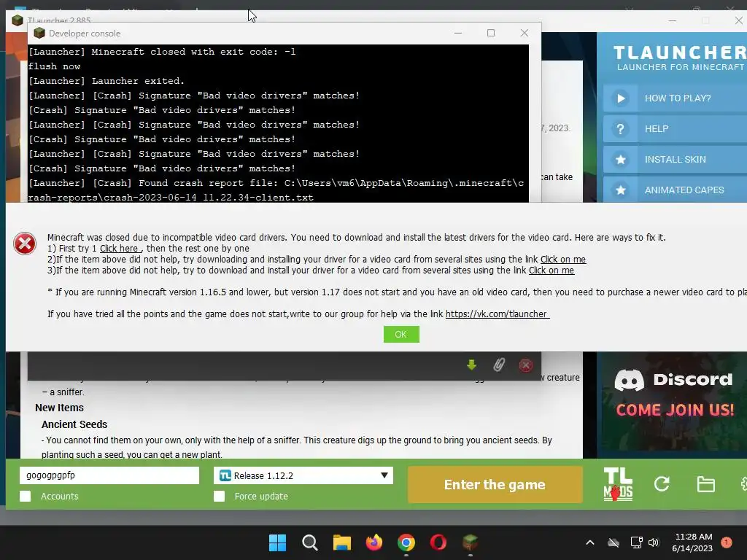747x560 pixels.
Task: Click console line 'flush now'
Action: [x=54, y=66]
